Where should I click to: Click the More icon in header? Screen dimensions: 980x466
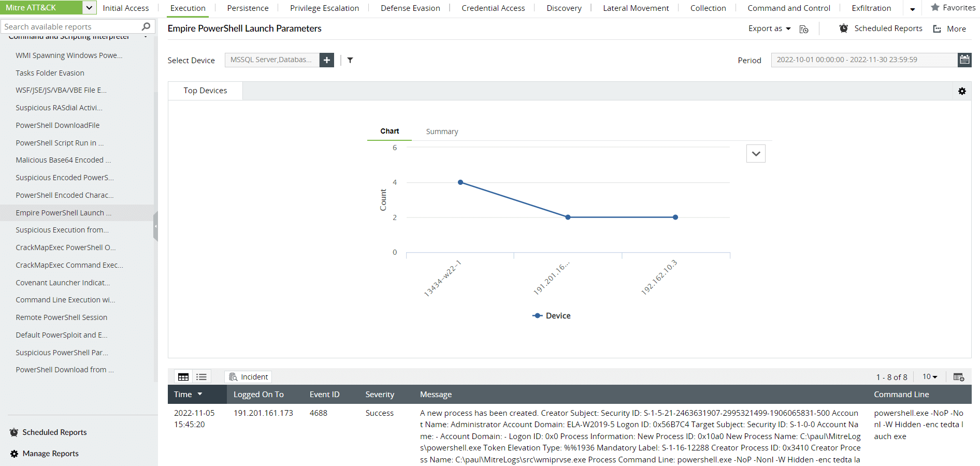click(937, 29)
